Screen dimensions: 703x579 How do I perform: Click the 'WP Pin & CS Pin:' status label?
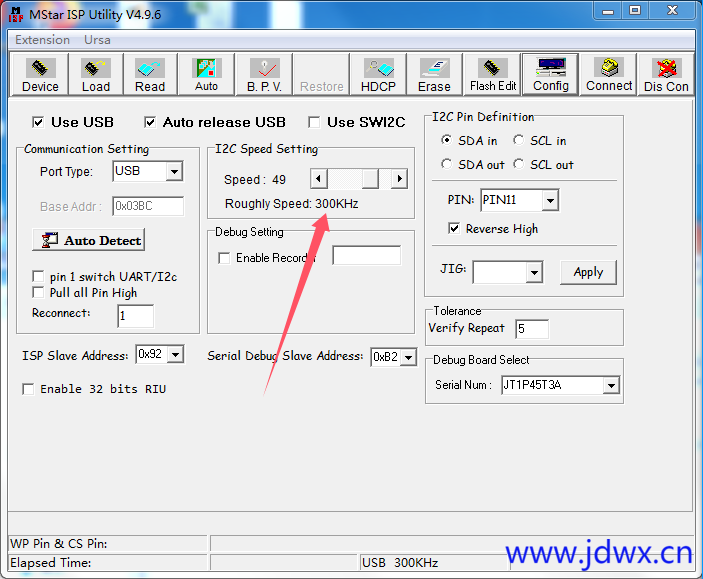tap(58, 544)
